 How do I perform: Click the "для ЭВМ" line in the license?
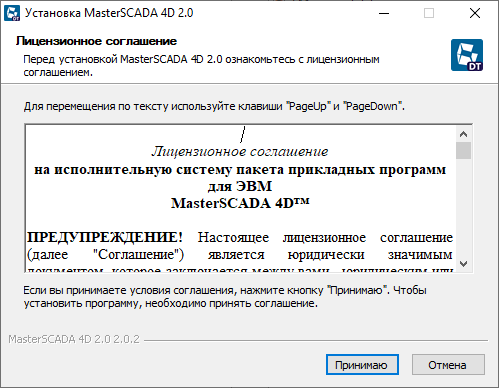(240, 186)
